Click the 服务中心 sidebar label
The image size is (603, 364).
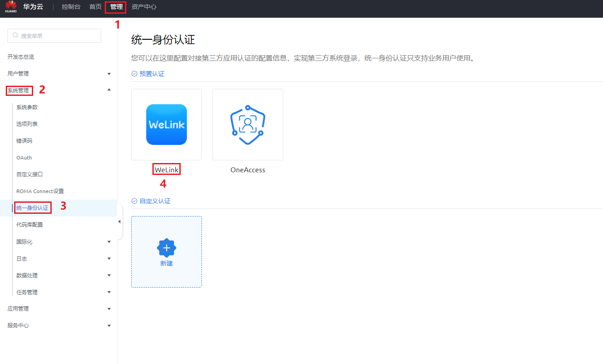pyautogui.click(x=18, y=326)
